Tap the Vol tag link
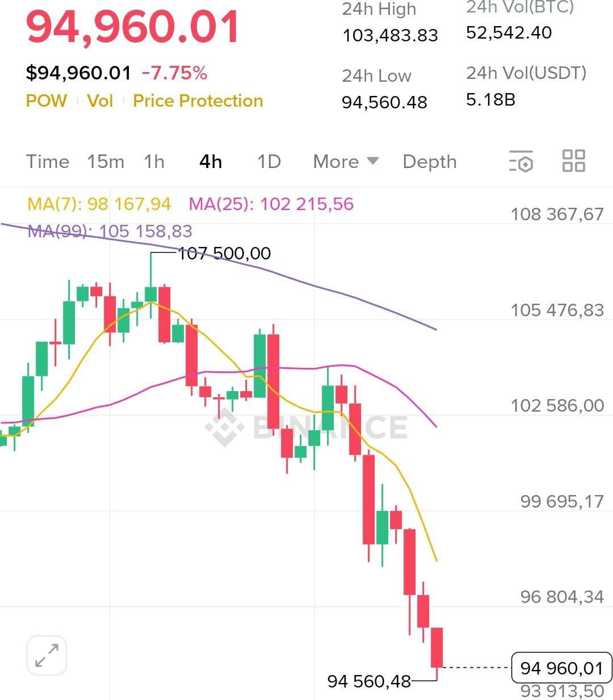 (100, 101)
